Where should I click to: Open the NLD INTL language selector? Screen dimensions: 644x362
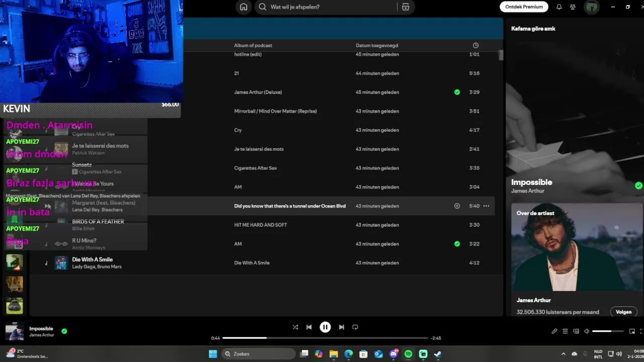click(x=598, y=354)
